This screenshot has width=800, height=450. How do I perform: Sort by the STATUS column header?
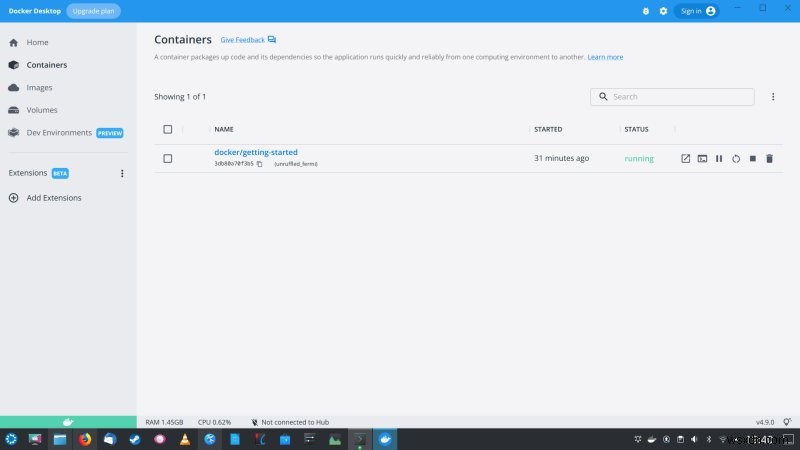coord(636,129)
